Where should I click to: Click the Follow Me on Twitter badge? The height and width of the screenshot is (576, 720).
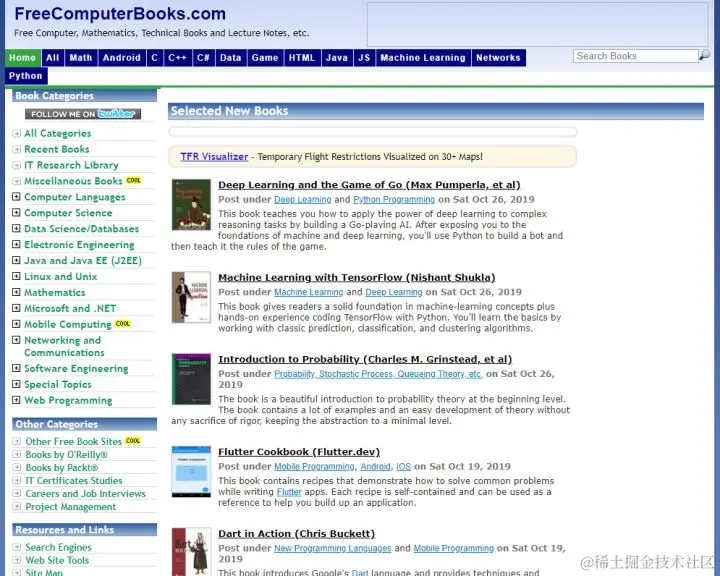[x=83, y=114]
